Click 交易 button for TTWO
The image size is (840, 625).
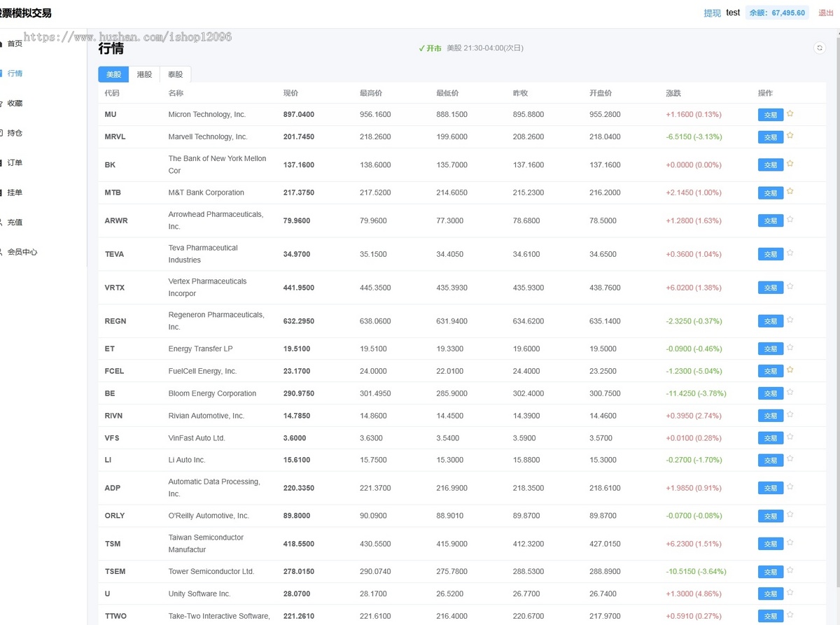pyautogui.click(x=771, y=617)
